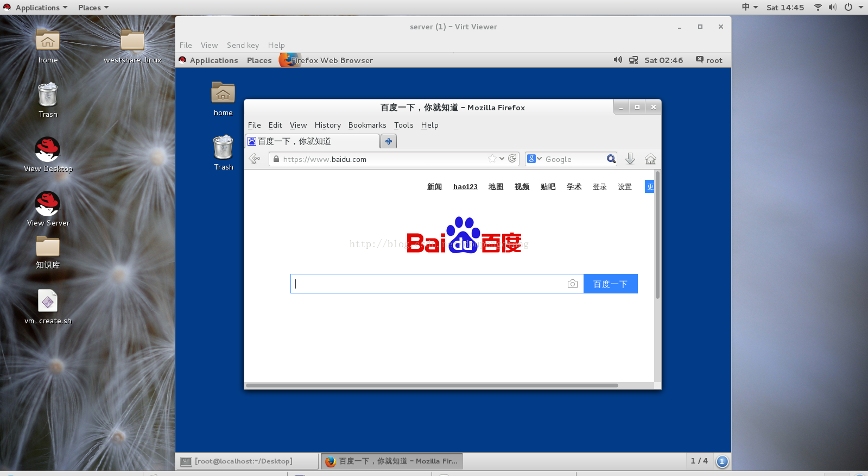
Task: Open the host power menu icon
Action: [x=848, y=7]
